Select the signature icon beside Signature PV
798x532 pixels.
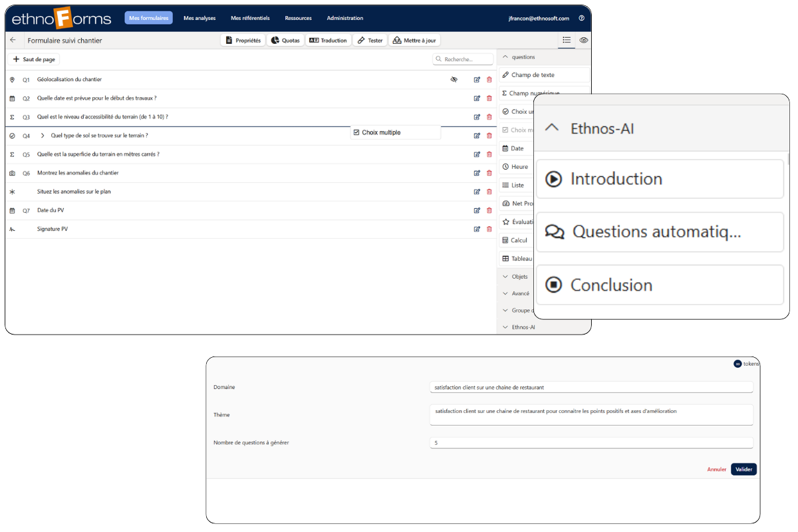pos(13,229)
